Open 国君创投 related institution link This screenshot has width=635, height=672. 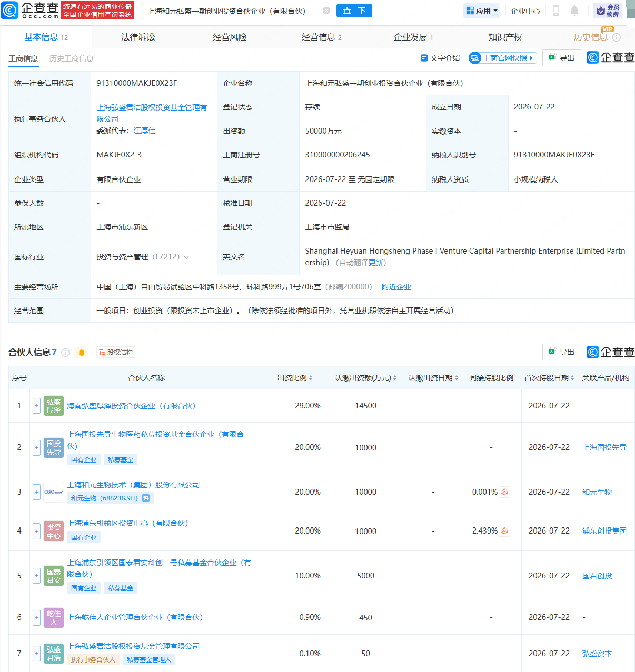point(597,576)
